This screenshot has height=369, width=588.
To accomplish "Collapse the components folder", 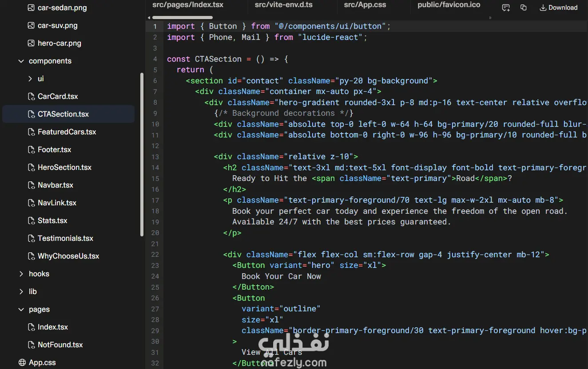I will pyautogui.click(x=21, y=61).
